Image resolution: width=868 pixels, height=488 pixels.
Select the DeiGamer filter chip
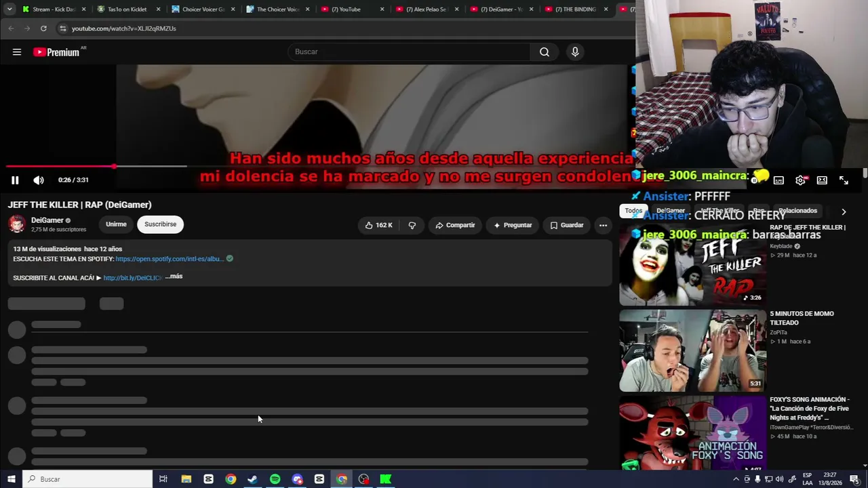pos(671,211)
